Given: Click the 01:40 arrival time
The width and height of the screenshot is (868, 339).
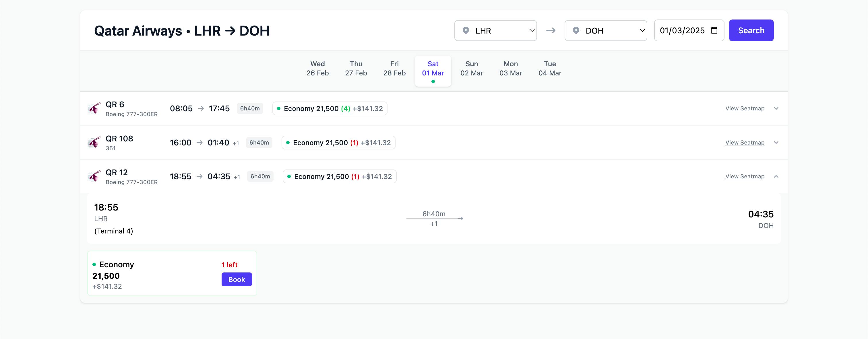Looking at the screenshot, I should tap(218, 143).
